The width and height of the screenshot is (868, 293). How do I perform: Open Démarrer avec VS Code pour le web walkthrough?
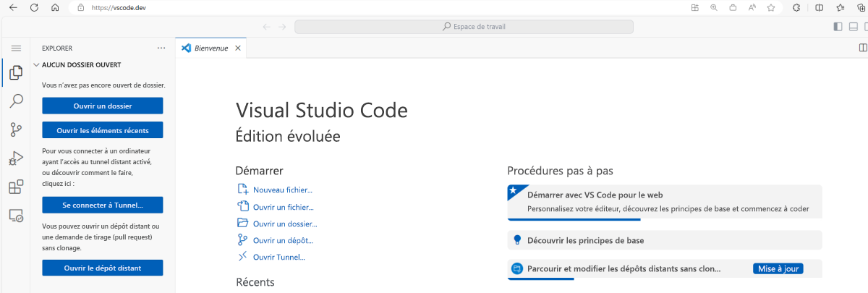click(x=665, y=202)
